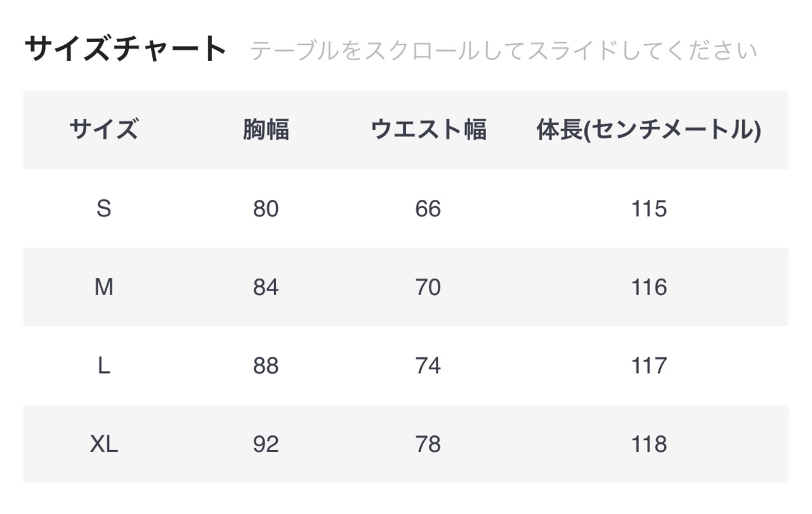Click body length value 115
Viewport: 812px width, 514px height.
[x=649, y=209]
